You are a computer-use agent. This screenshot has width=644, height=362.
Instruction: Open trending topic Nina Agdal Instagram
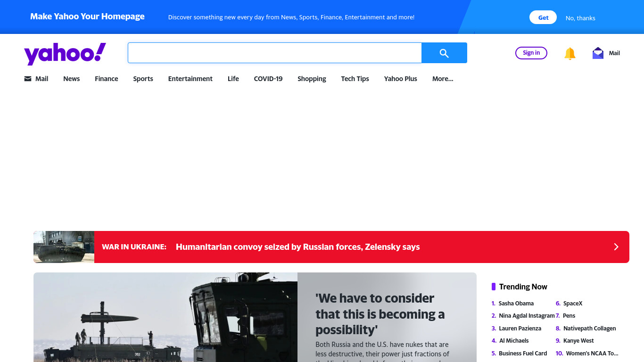[527, 316]
